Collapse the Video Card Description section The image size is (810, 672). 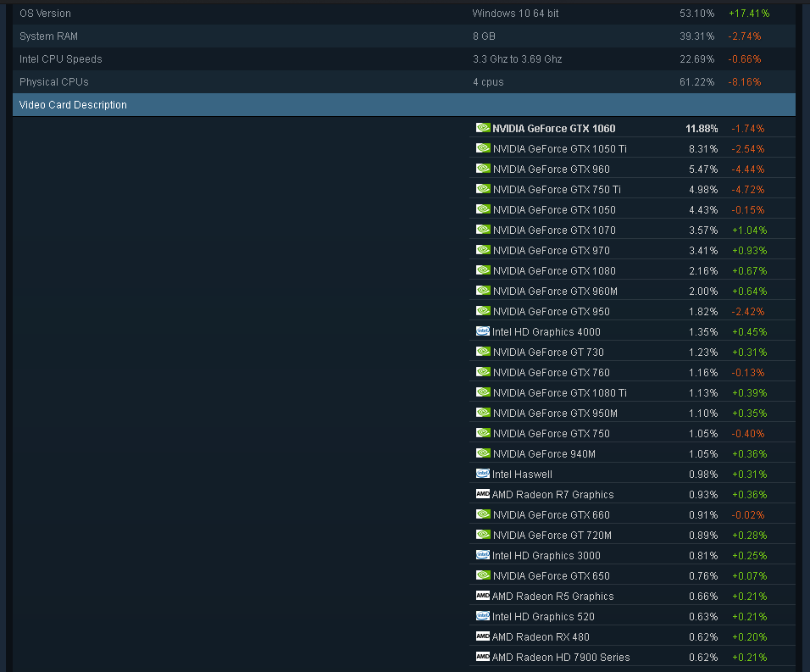(x=404, y=105)
